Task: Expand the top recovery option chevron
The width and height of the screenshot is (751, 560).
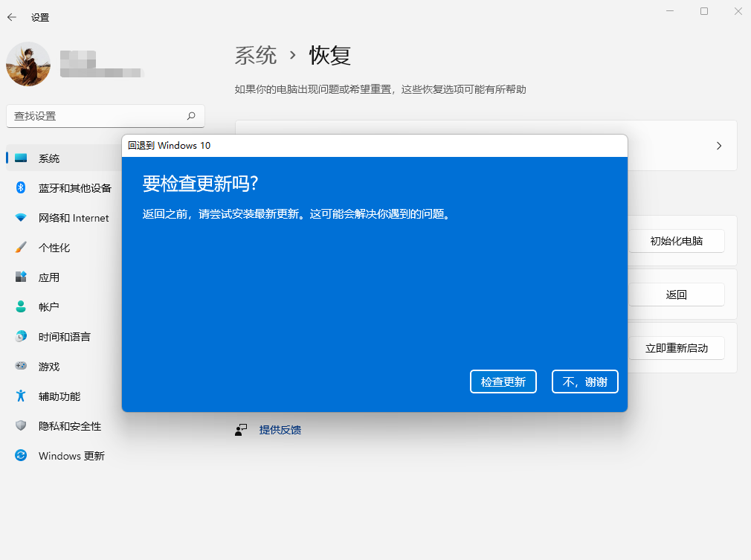Action: click(x=718, y=146)
